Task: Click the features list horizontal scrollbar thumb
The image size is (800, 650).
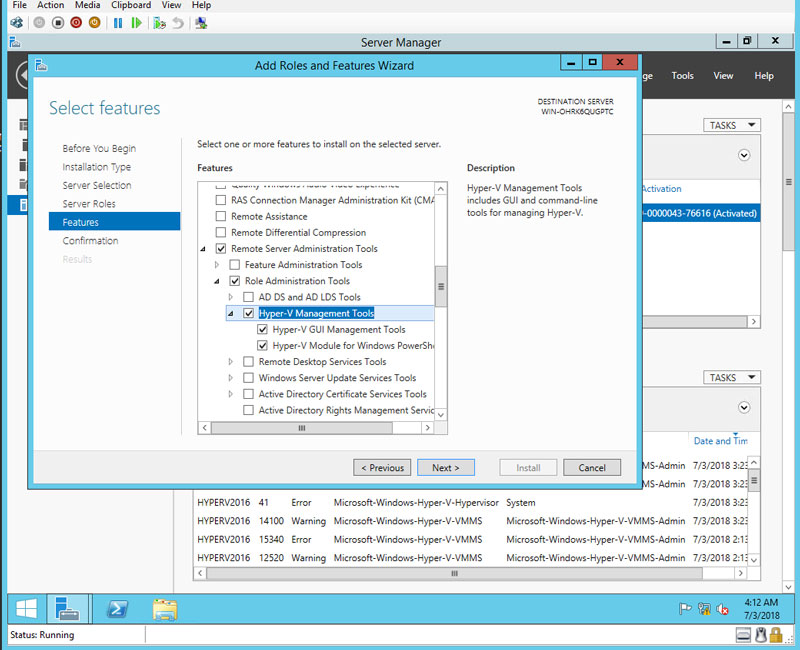Action: point(302,428)
